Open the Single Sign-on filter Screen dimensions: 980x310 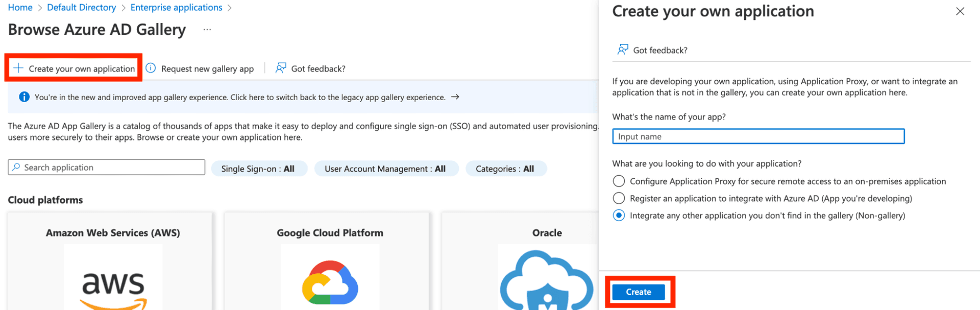(x=258, y=169)
